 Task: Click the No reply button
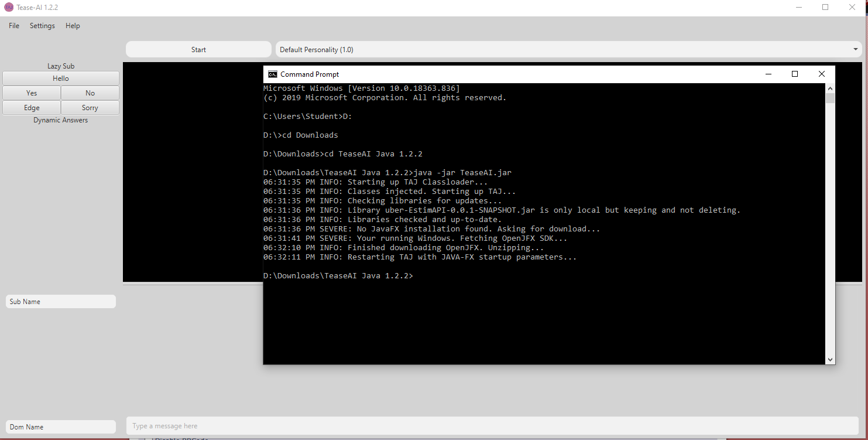90,93
